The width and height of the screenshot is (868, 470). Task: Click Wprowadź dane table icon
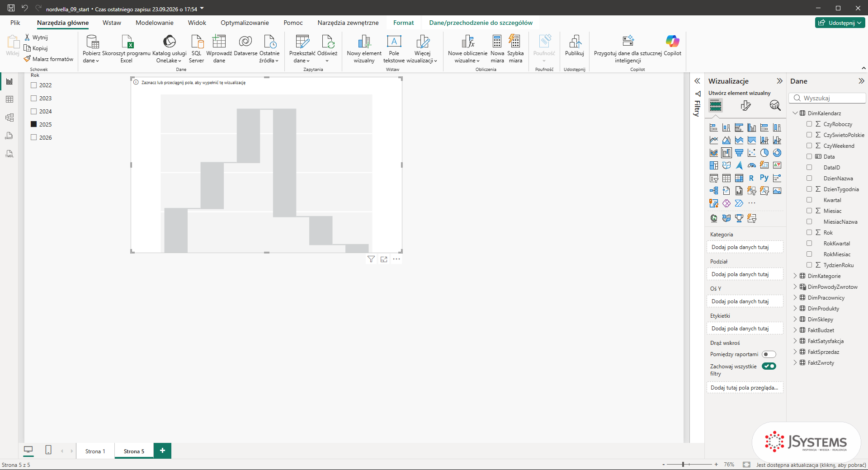(x=219, y=42)
